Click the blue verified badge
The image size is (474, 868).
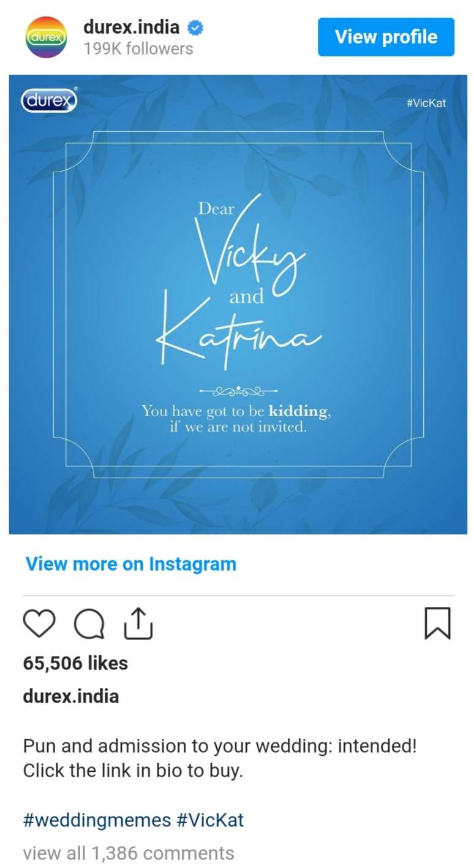point(195,28)
